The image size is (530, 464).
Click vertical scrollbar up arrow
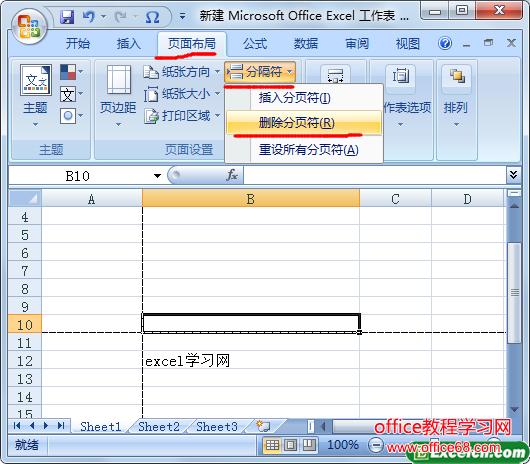tap(514, 205)
